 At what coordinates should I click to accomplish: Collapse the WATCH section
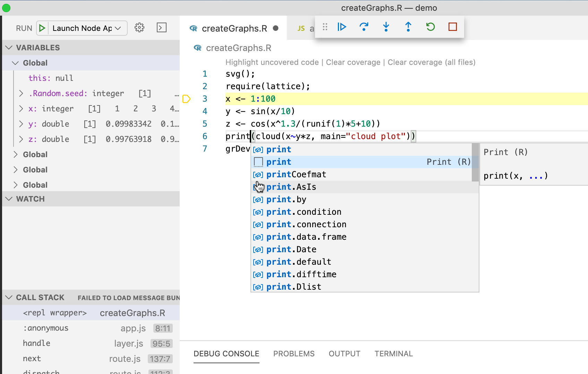pos(9,199)
